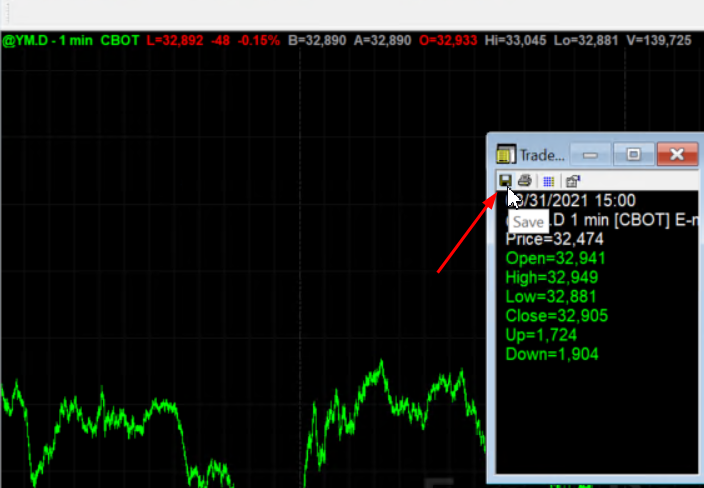Click the printer icon in the data window toolbar

(x=524, y=181)
